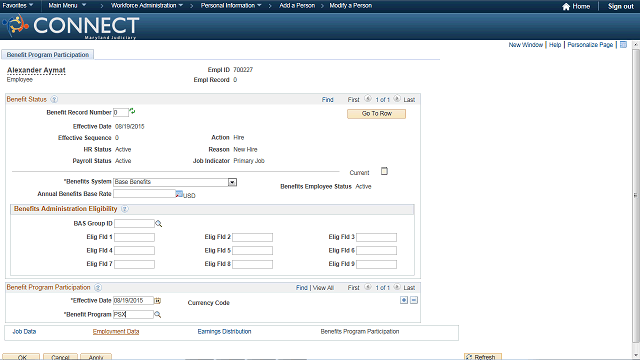The image size is (640, 360).
Task: Click the Benefit Record Number refresh icon
Action: pos(132,111)
